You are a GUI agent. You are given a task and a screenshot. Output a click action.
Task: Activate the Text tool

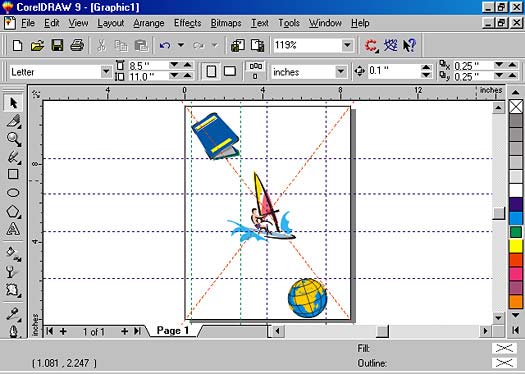[x=13, y=229]
